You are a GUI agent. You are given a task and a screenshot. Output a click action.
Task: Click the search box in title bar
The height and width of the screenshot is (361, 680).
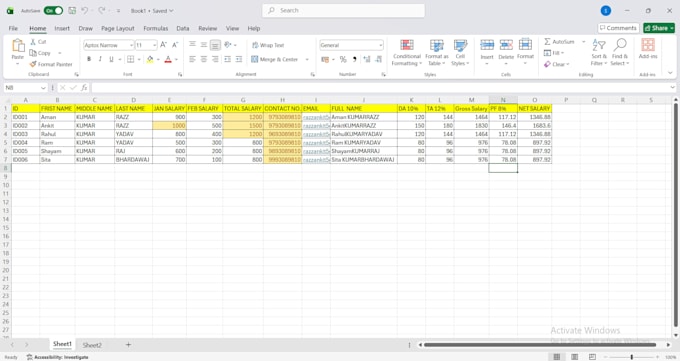[343, 10]
